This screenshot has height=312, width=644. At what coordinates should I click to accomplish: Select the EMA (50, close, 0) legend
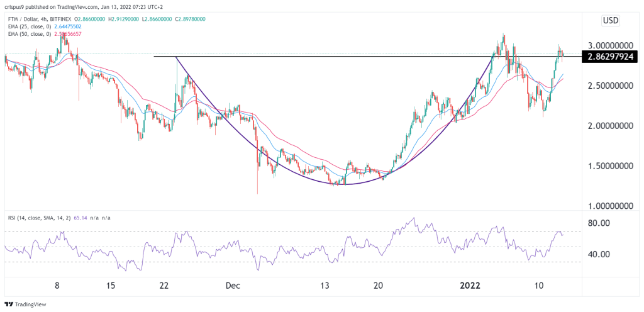tap(30, 34)
